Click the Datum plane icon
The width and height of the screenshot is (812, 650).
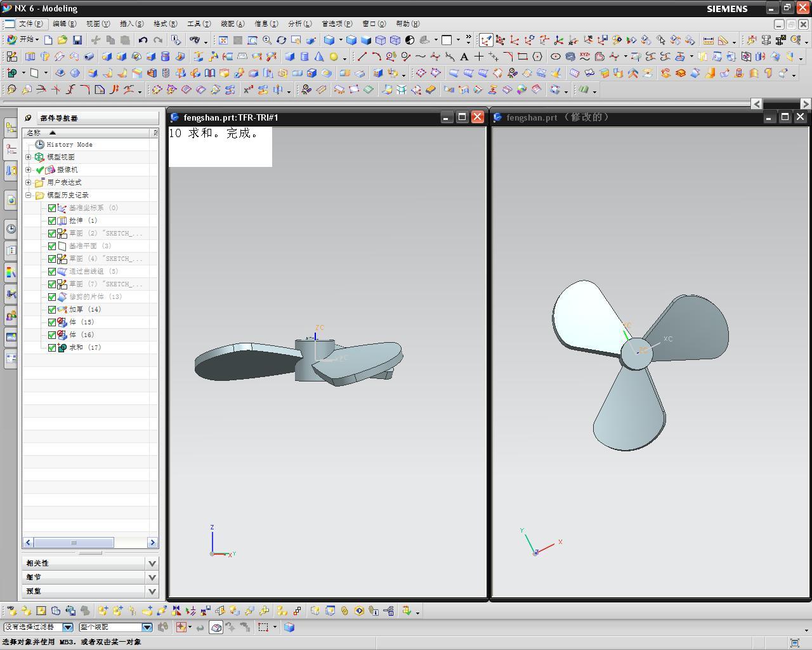34,73
